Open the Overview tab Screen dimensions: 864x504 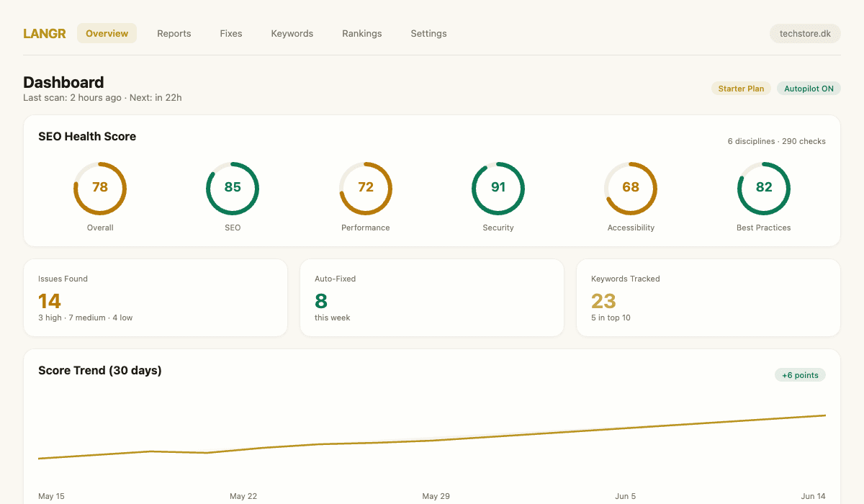click(107, 33)
